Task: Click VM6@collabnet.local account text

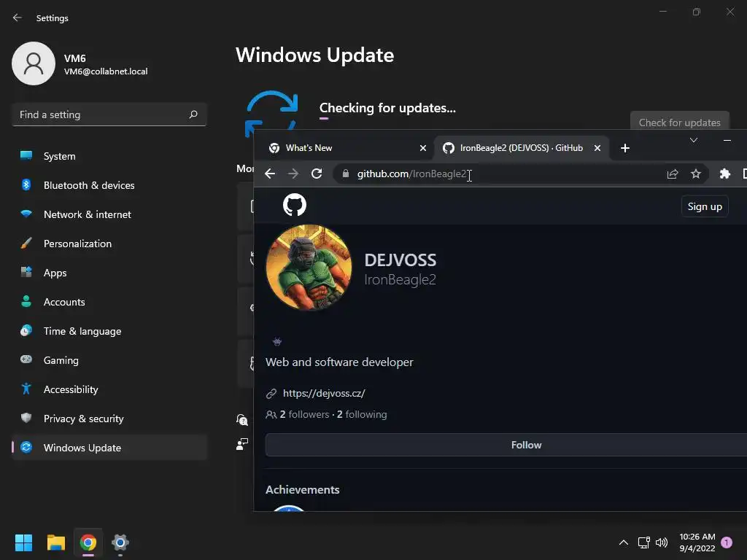Action: coord(106,71)
